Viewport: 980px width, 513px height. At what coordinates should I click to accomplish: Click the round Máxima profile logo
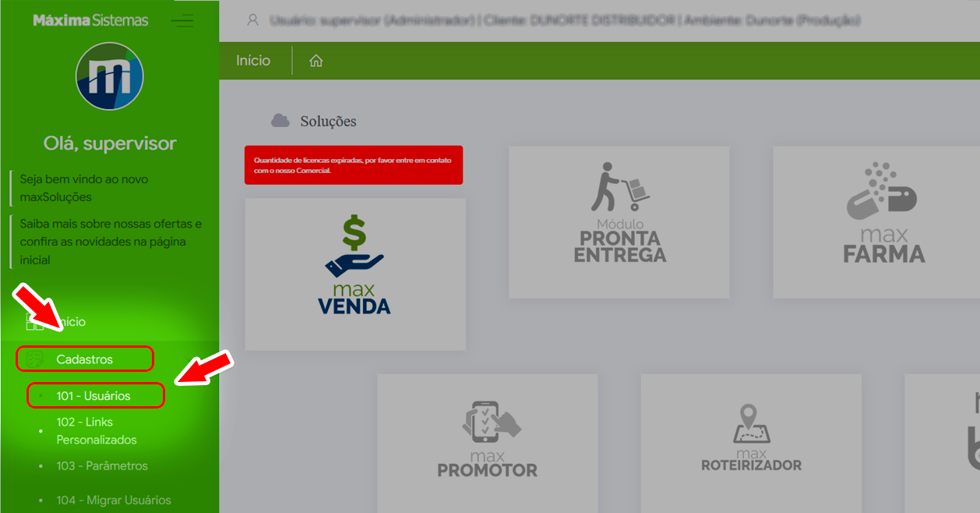[x=109, y=76]
